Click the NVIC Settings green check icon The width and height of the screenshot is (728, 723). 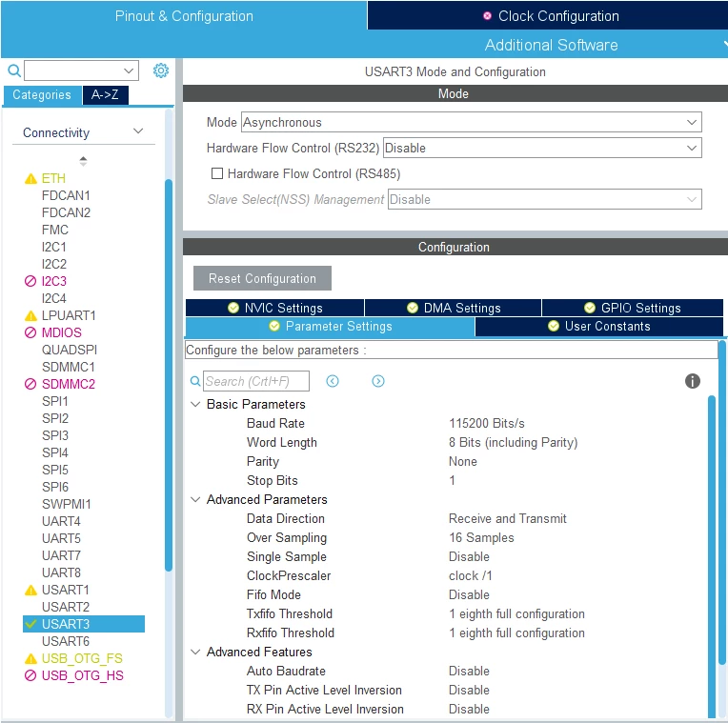[x=233, y=308]
